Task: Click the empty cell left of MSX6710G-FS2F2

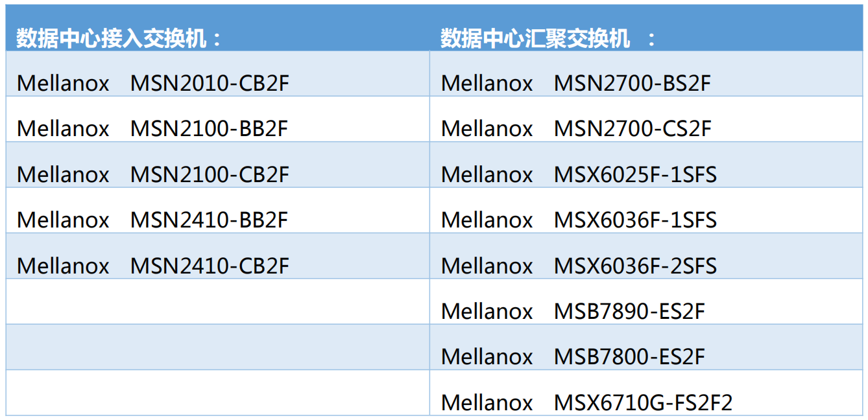Action: [x=217, y=393]
